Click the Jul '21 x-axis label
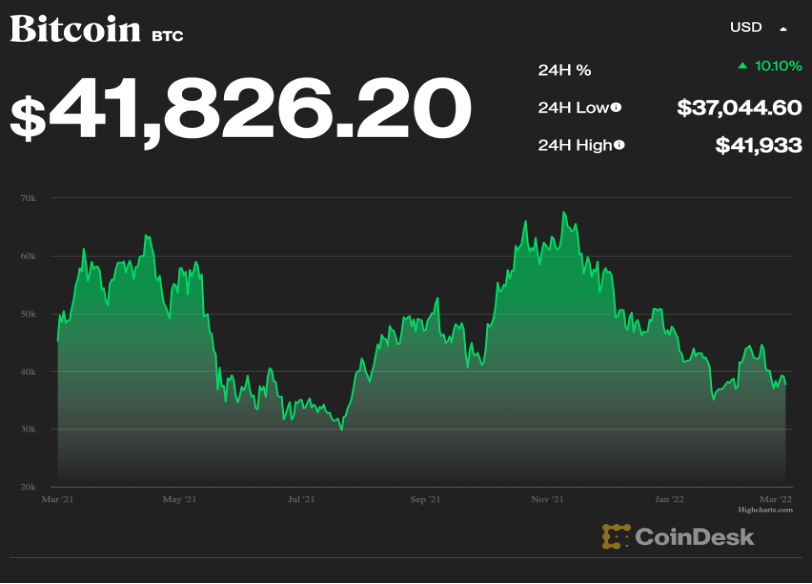Screen dimensions: 812x584 (x=301, y=499)
